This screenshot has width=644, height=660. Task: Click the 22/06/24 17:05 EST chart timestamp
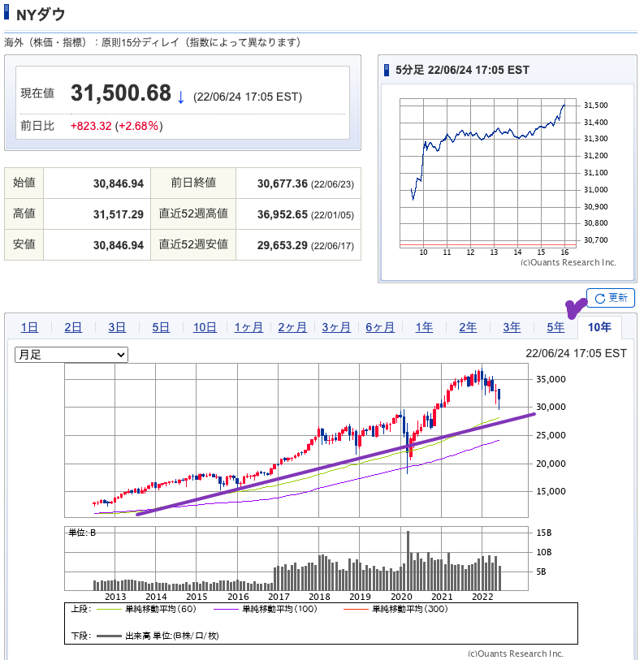(576, 353)
